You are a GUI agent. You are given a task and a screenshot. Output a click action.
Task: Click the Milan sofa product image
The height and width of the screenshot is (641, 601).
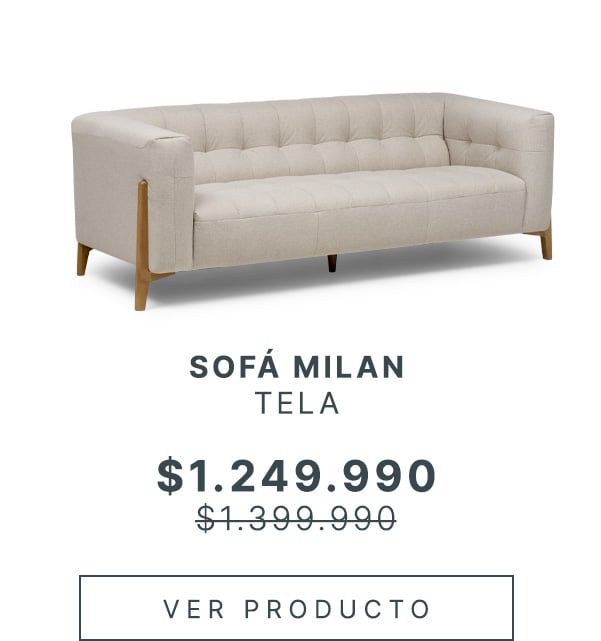(x=310, y=190)
